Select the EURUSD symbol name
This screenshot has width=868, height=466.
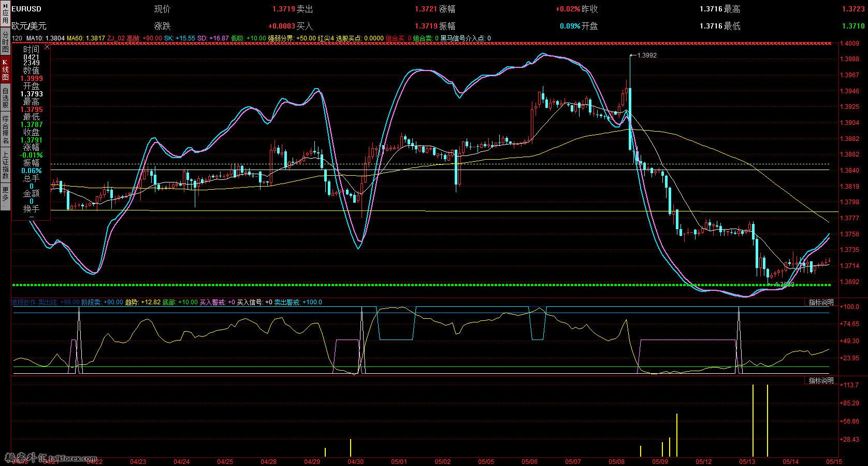point(26,9)
